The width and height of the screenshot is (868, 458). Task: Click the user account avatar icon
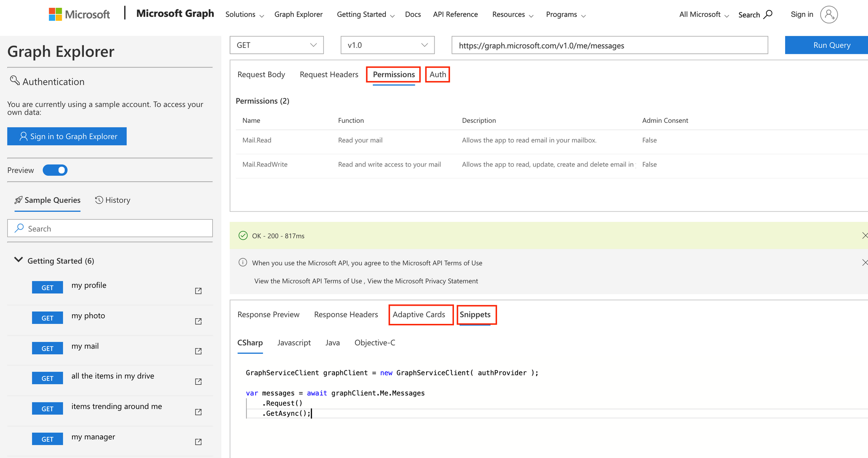click(x=829, y=14)
